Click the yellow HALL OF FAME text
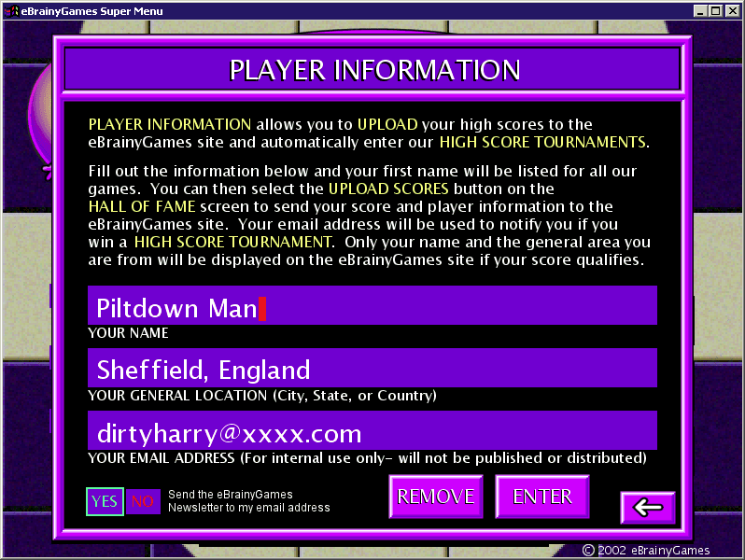Screen dimensions: 745x560 (142, 206)
